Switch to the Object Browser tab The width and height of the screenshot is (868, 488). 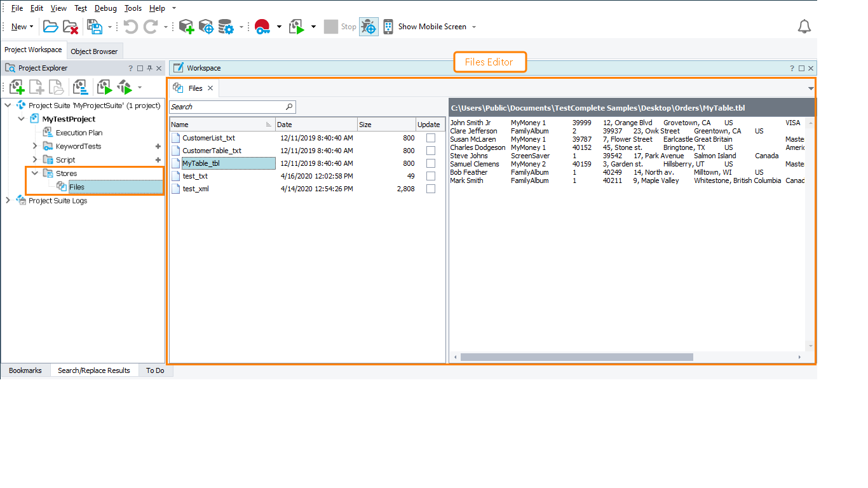tap(94, 50)
